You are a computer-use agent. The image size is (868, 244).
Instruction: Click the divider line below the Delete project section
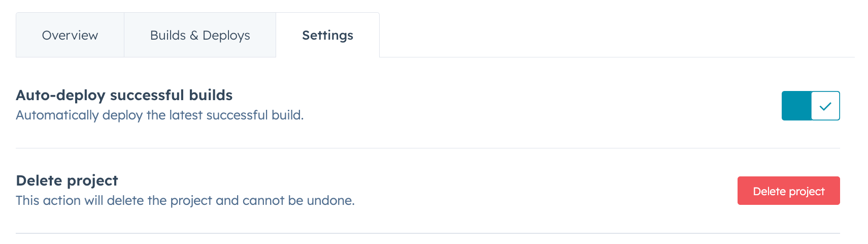tap(428, 233)
